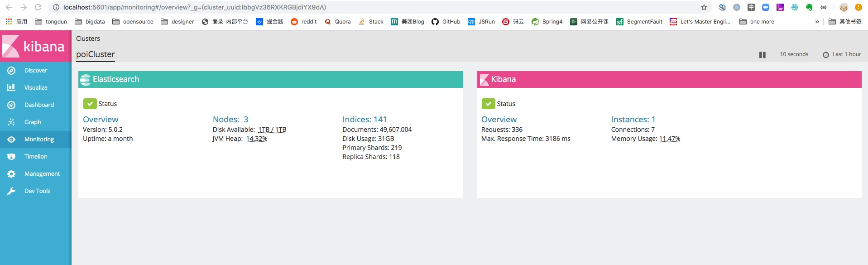This screenshot has width=868, height=265.
Task: Open the 掘金酱 bookmark
Action: coord(269,22)
